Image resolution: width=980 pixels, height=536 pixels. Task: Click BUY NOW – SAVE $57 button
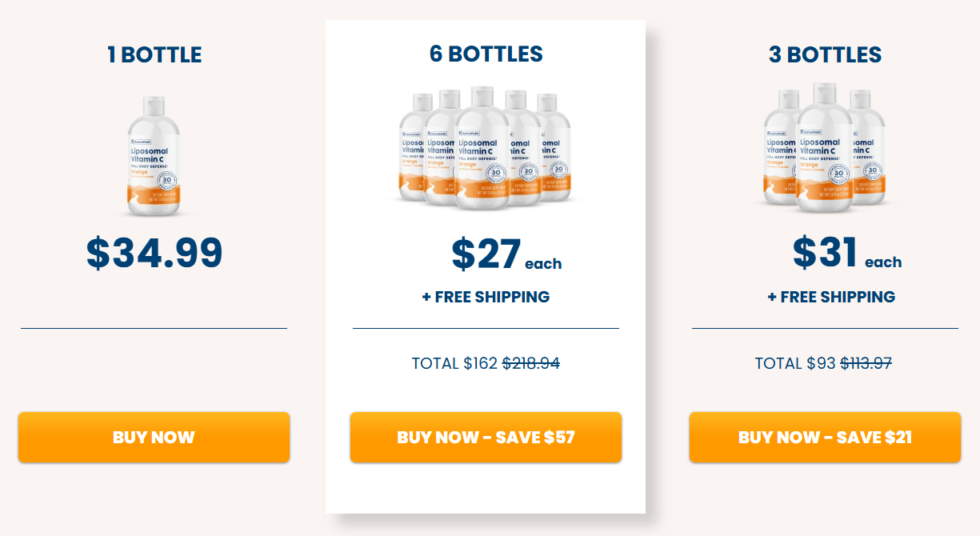tap(486, 438)
